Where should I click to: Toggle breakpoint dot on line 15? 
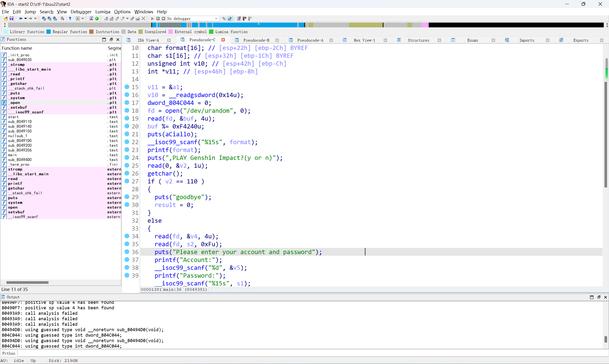pyautogui.click(x=127, y=87)
